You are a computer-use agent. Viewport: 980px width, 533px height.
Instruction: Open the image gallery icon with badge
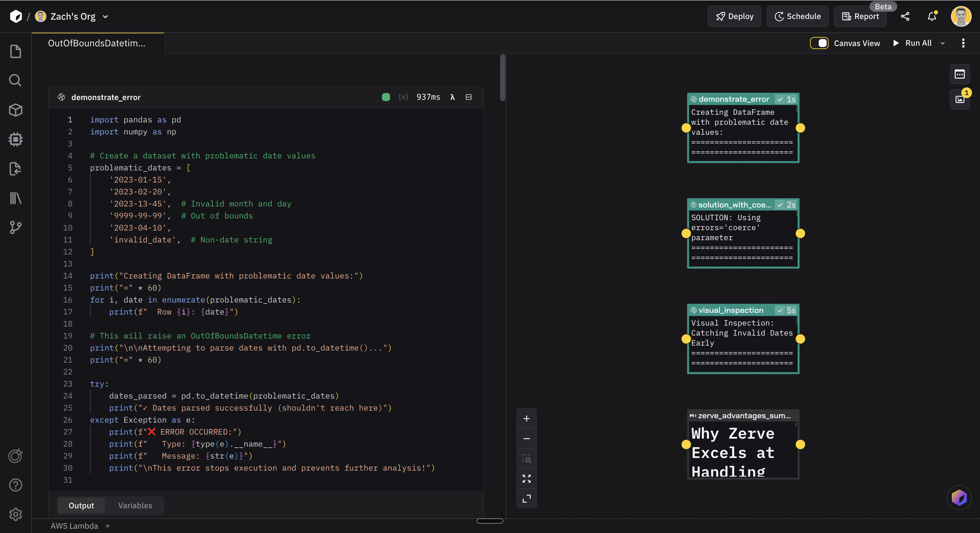pyautogui.click(x=960, y=99)
